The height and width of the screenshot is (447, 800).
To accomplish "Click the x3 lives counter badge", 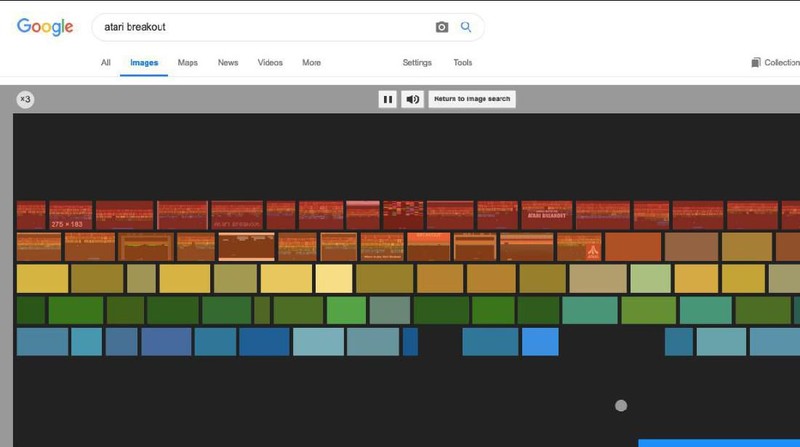I will (x=25, y=99).
